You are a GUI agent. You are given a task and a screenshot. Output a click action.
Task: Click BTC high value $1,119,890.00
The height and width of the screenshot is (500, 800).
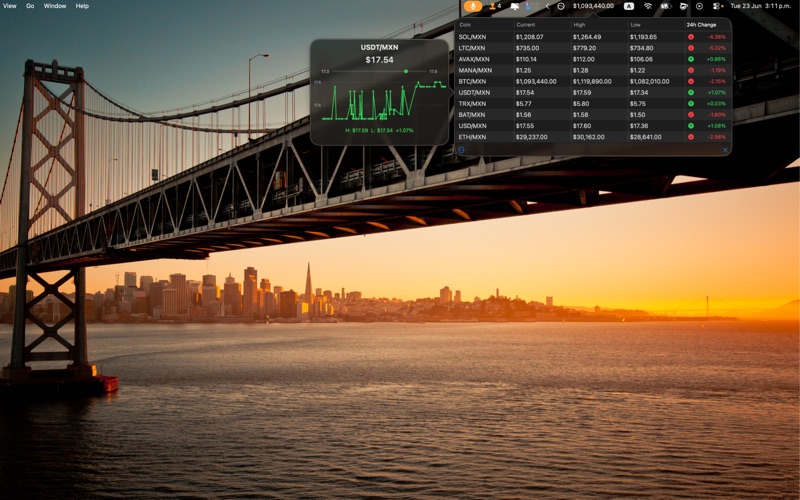[x=592, y=81]
